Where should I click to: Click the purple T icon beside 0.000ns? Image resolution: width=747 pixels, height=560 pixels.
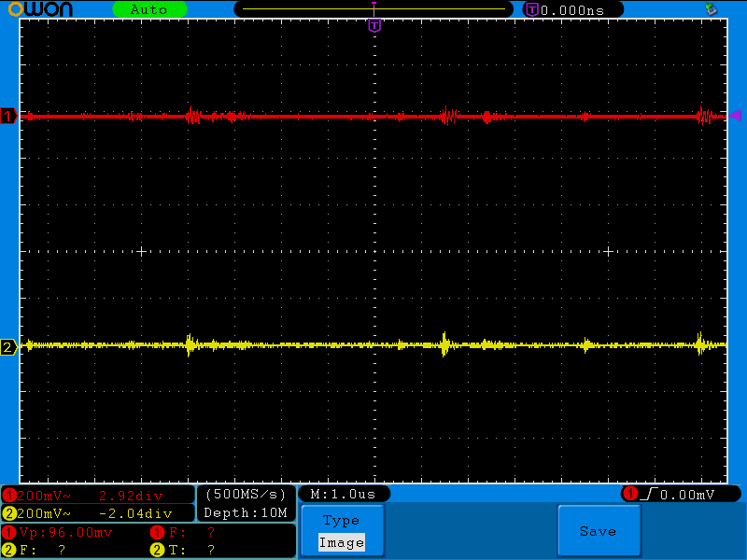(531, 9)
